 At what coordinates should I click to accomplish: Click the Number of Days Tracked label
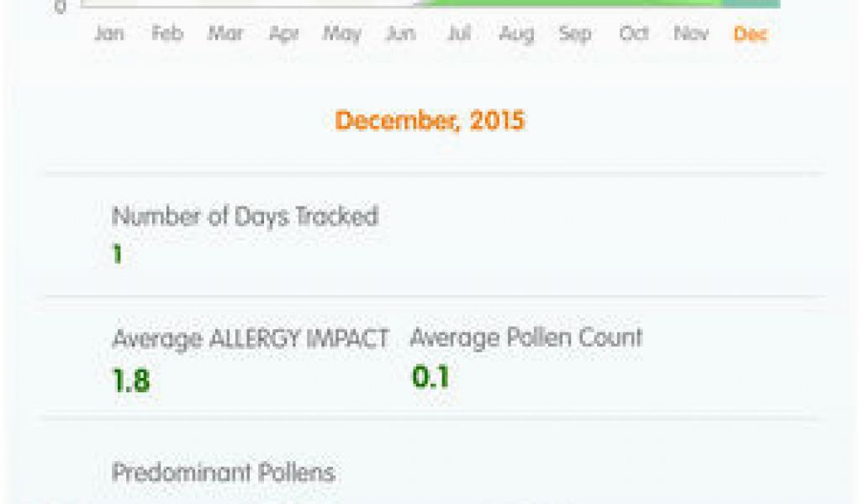245,216
